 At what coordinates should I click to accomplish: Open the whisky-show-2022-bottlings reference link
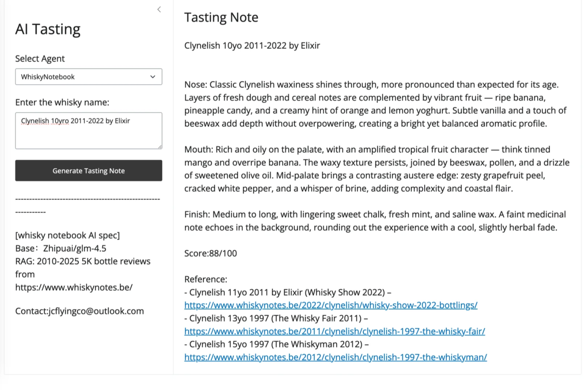point(331,305)
